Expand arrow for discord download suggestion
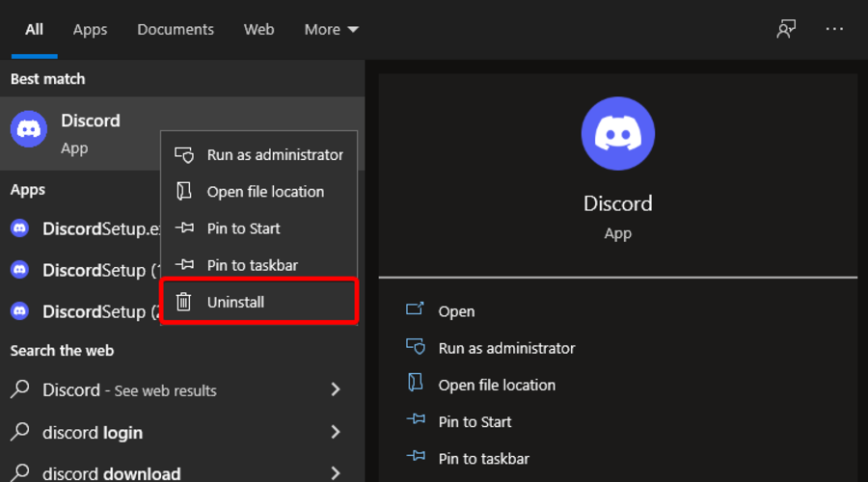868x482 pixels. tap(335, 473)
